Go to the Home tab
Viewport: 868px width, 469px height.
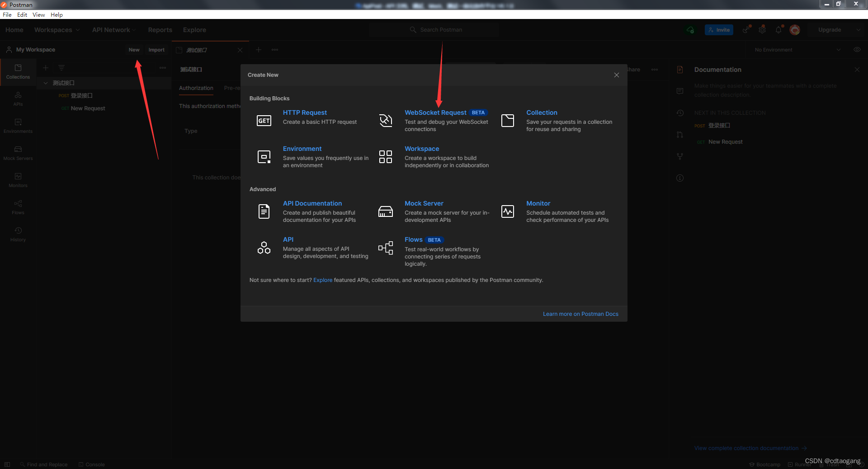[14, 30]
